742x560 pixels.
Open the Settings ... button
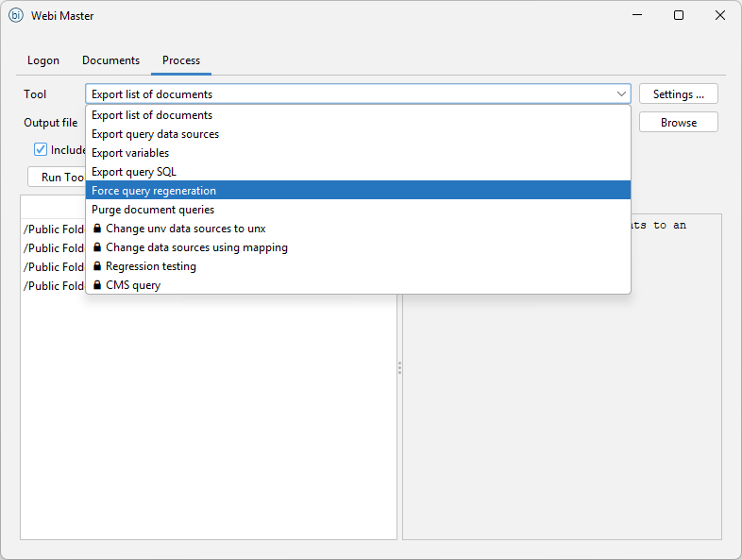tap(678, 94)
